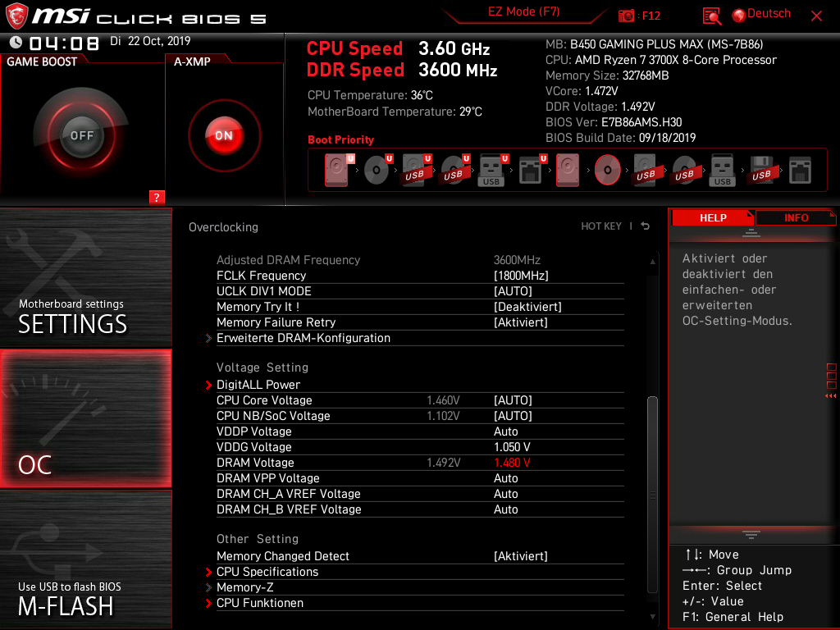The image size is (840, 630).
Task: Open FCLK Frequency 1800MHz option list
Action: (521, 276)
